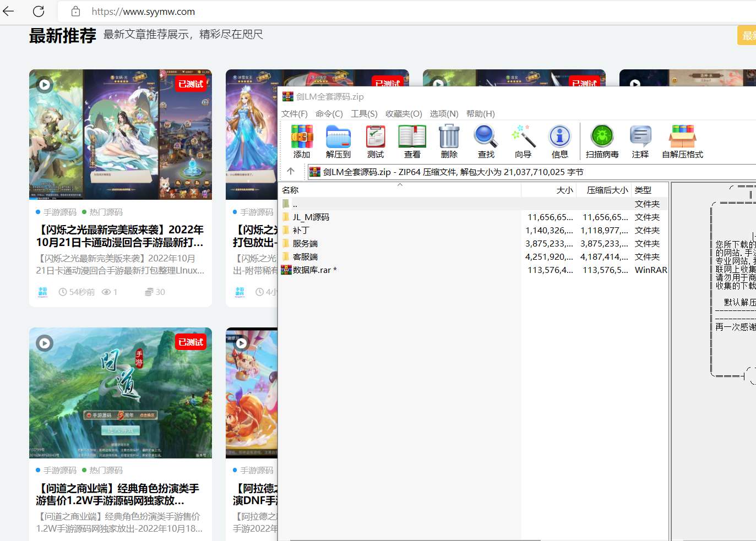Image resolution: width=756 pixels, height=541 pixels.
Task: Click the 最新推荐 section heading
Action: pyautogui.click(x=62, y=35)
